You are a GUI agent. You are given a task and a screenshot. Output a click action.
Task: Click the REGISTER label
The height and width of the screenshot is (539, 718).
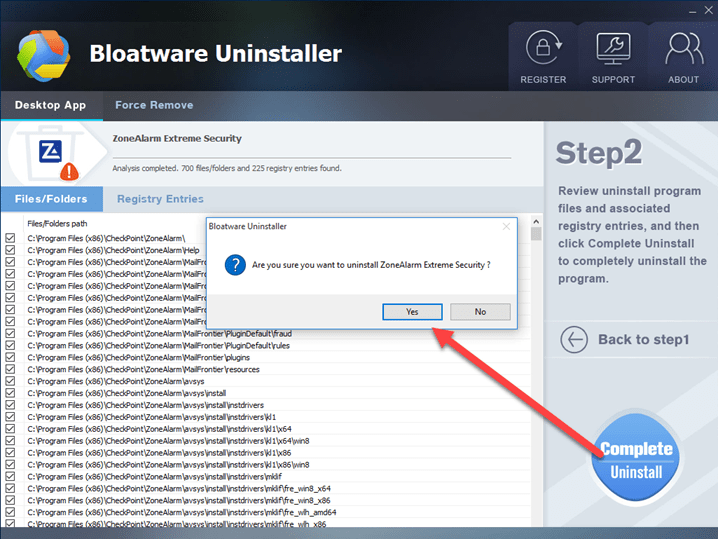[543, 80]
